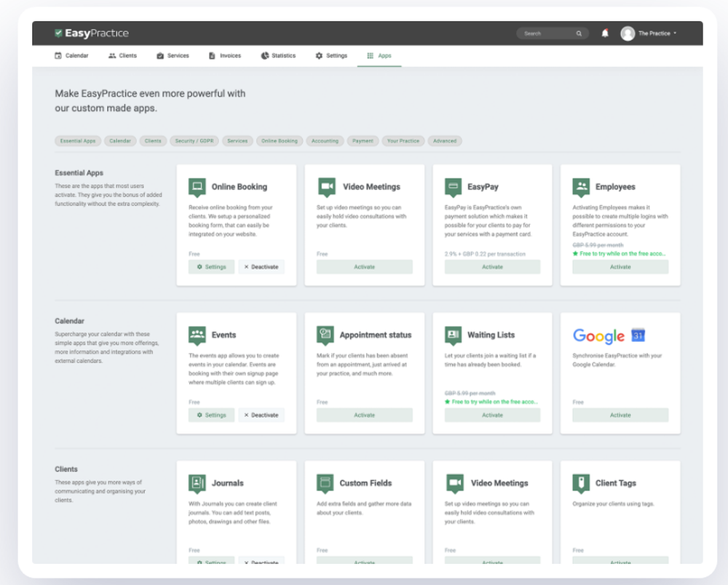728x585 pixels.
Task: Filter by Calendar tag pill
Action: point(120,140)
